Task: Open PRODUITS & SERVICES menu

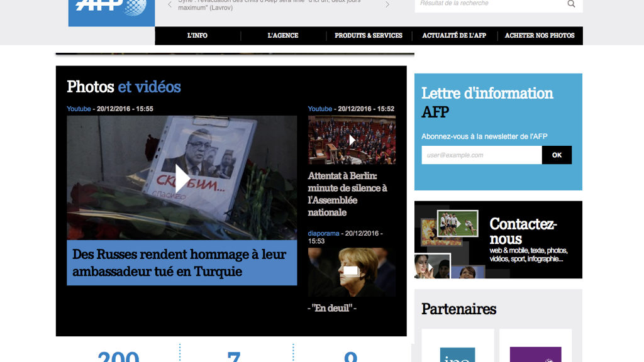Action: pyautogui.click(x=369, y=36)
